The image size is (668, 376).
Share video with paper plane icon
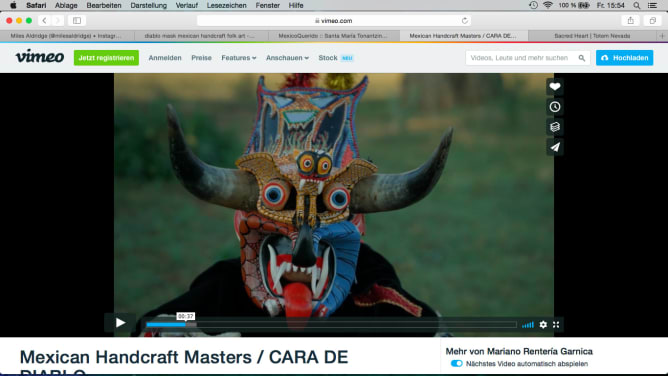tap(555, 147)
